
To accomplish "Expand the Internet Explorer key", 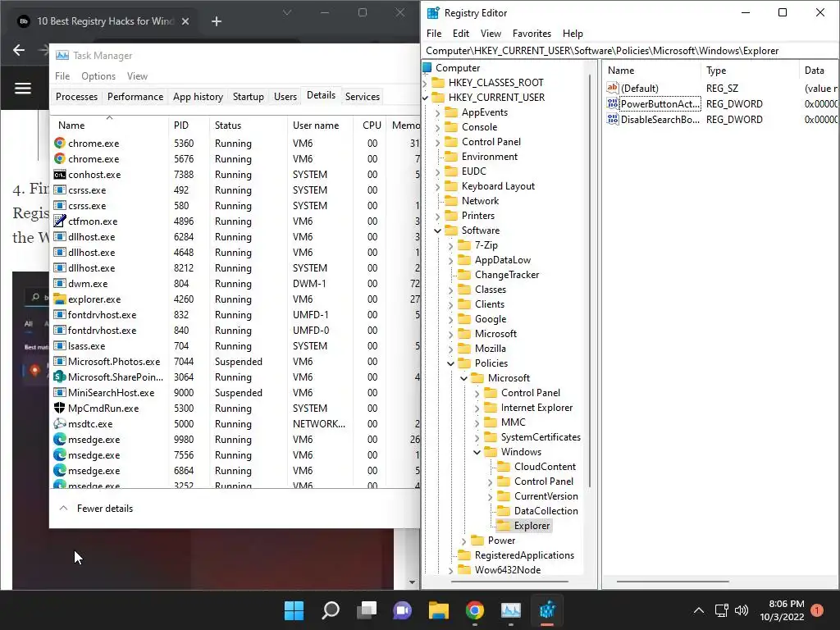I will pyautogui.click(x=477, y=408).
